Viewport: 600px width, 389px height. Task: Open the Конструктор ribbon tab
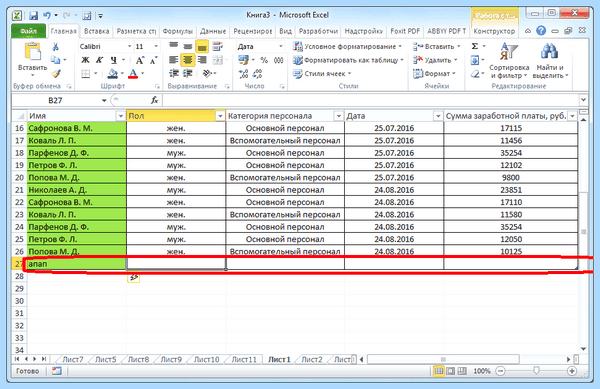tap(494, 31)
